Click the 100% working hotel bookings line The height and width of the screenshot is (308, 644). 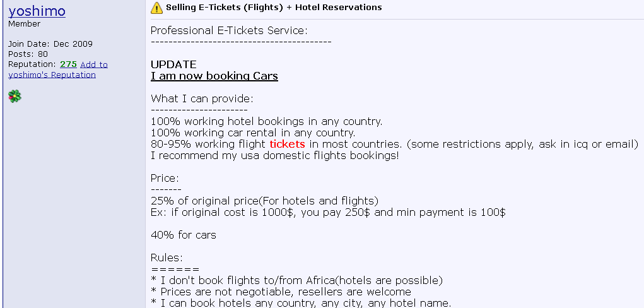click(x=267, y=122)
